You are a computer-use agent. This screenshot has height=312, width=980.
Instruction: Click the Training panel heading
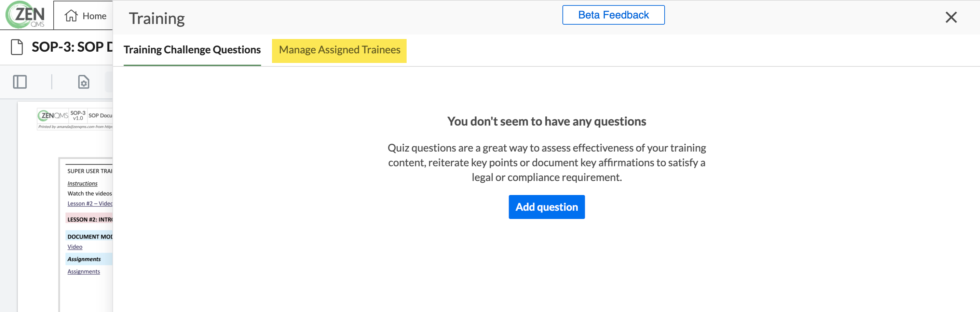coord(157,18)
